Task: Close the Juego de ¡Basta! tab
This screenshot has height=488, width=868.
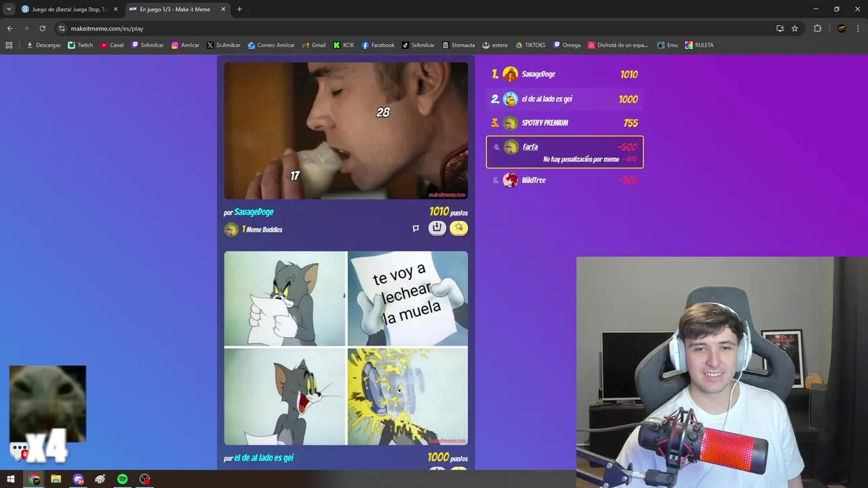Action: [x=116, y=9]
